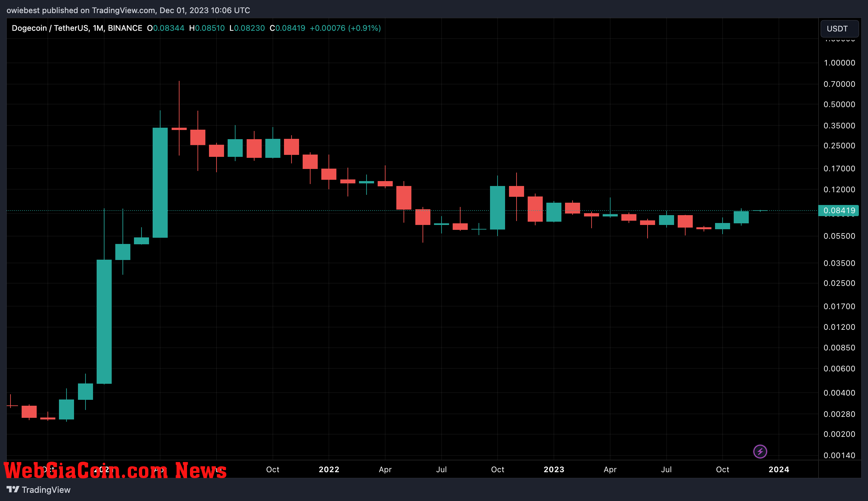The image size is (868, 501).
Task: Click the +0.00076 (+0.91%) change value
Action: [x=345, y=28]
